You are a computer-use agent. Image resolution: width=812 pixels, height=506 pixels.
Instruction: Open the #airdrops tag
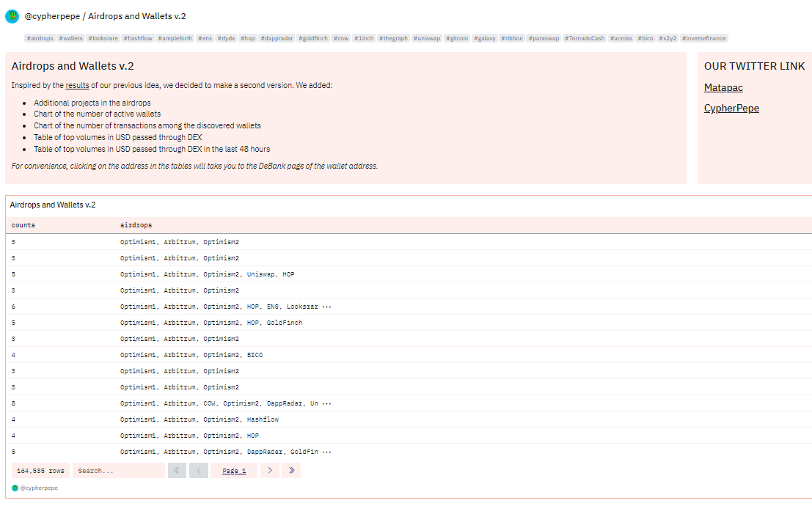(x=40, y=38)
